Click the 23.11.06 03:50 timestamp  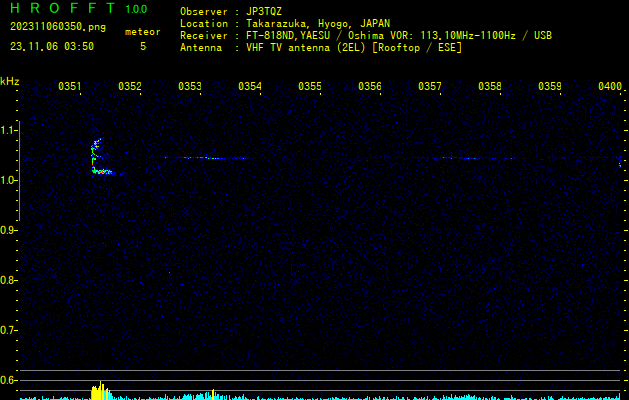click(x=52, y=46)
